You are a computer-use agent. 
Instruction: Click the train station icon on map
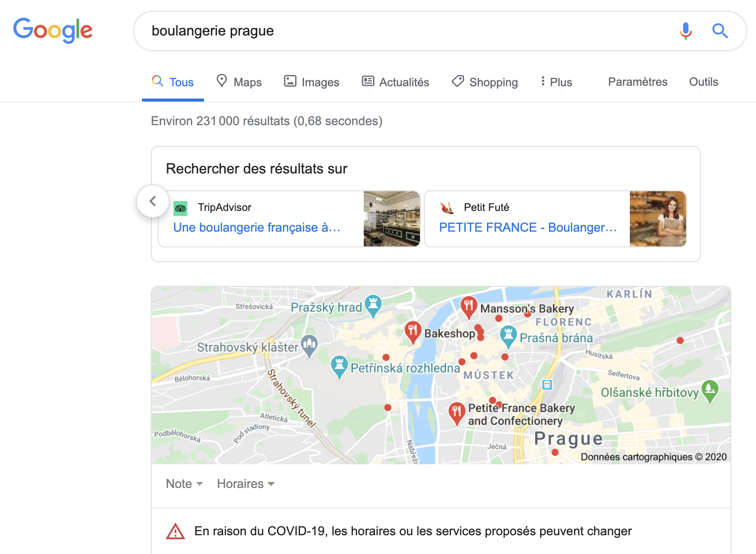click(547, 385)
